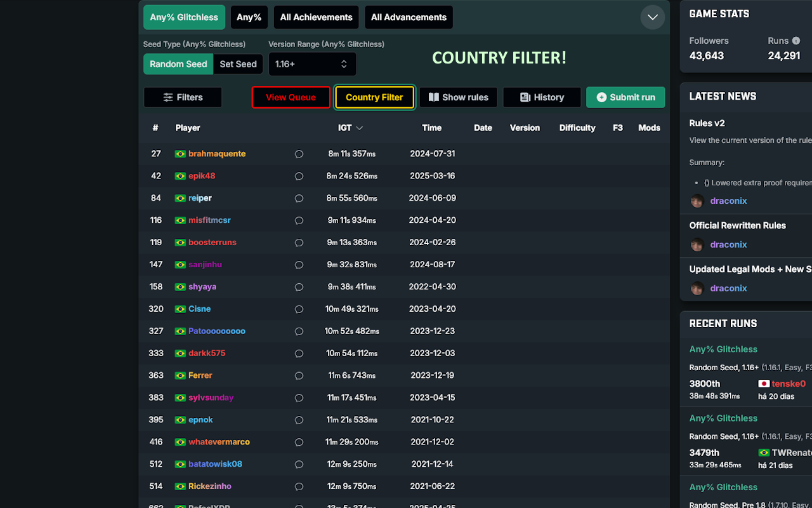
Task: Click the Brazil flag next to Cisne
Action: (180, 309)
